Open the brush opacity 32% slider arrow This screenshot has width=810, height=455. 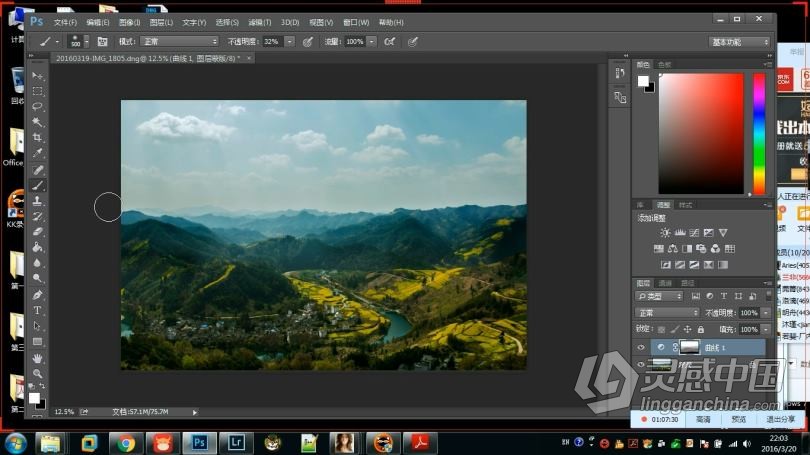tap(290, 42)
